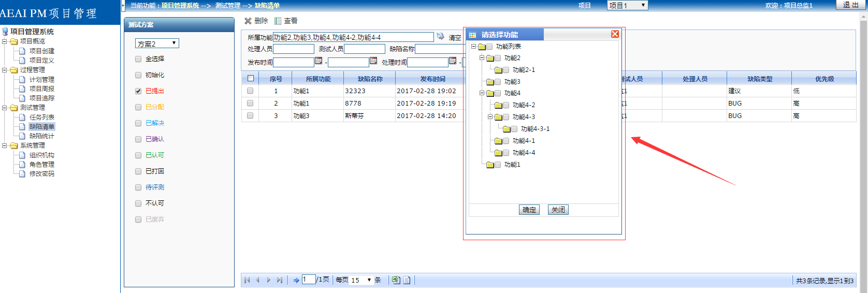
Task: Click the folder icon of 功能3 node
Action: [490, 82]
